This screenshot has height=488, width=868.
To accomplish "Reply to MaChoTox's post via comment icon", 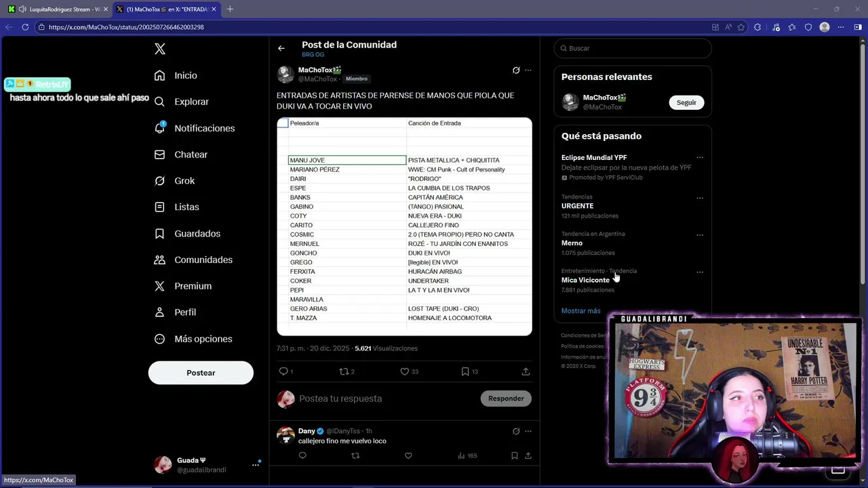I will click(283, 371).
